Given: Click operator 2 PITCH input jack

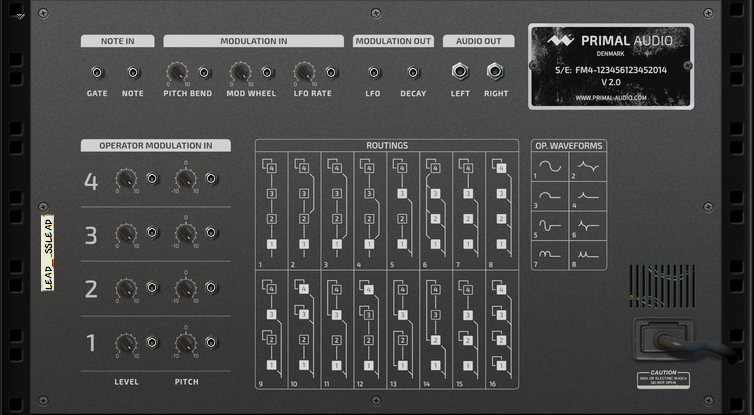Looking at the screenshot, I should pos(211,288).
